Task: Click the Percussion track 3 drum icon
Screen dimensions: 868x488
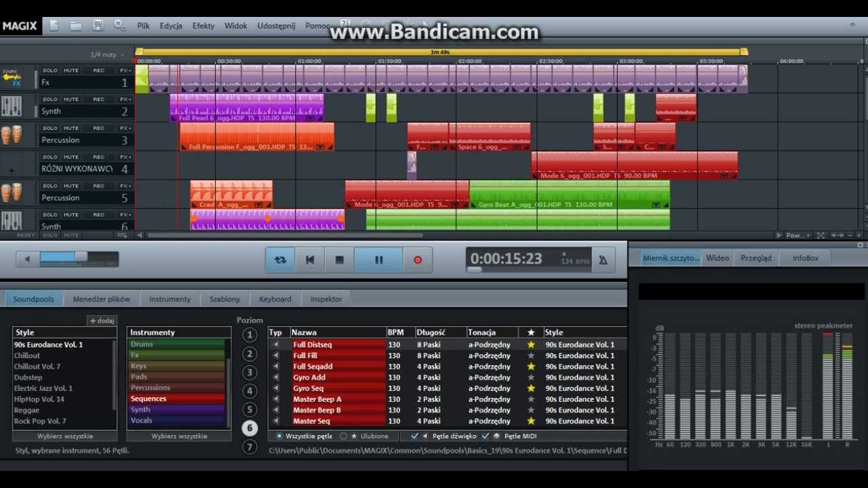Action: point(12,135)
